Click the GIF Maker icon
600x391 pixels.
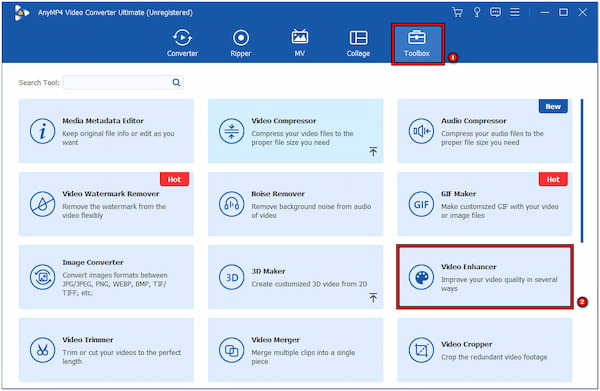[x=421, y=204]
